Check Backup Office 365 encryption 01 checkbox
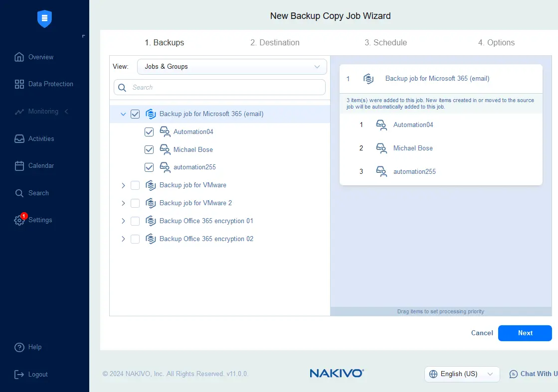Viewport: 558px width, 392px height. pyautogui.click(x=135, y=221)
